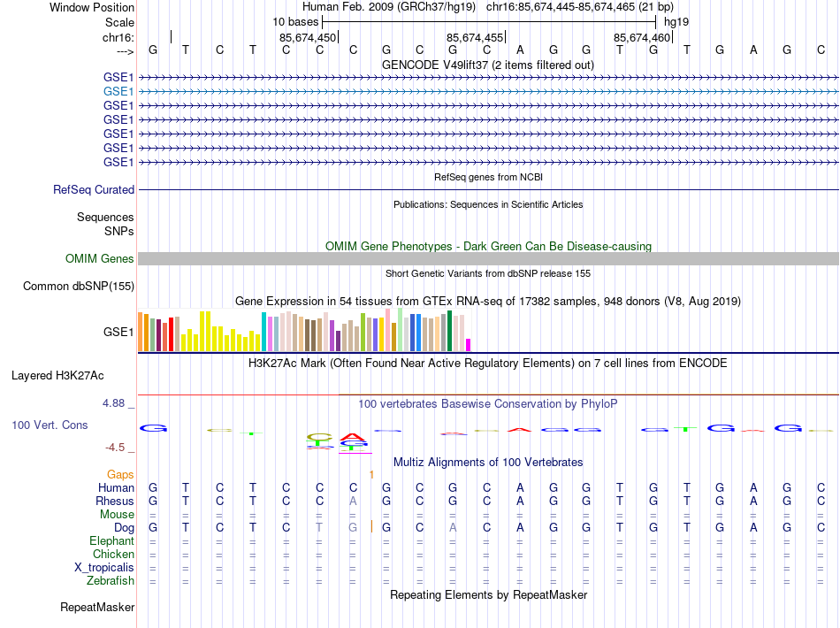Click the Window Position label

click(92, 7)
